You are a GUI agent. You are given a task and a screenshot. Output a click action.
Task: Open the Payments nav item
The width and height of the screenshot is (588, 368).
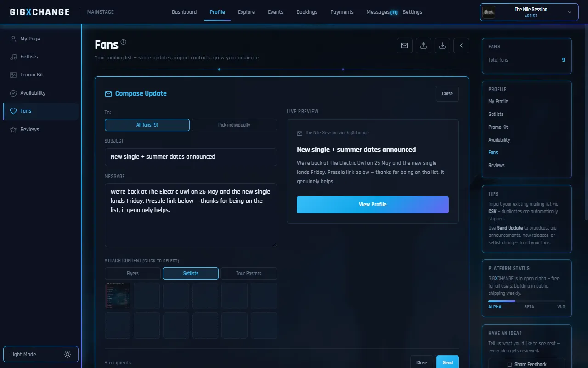[342, 12]
